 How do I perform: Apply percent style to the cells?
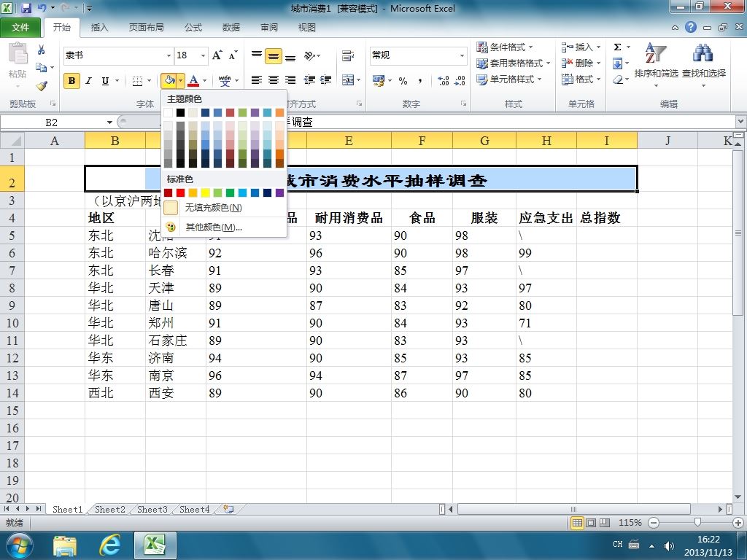pos(403,80)
